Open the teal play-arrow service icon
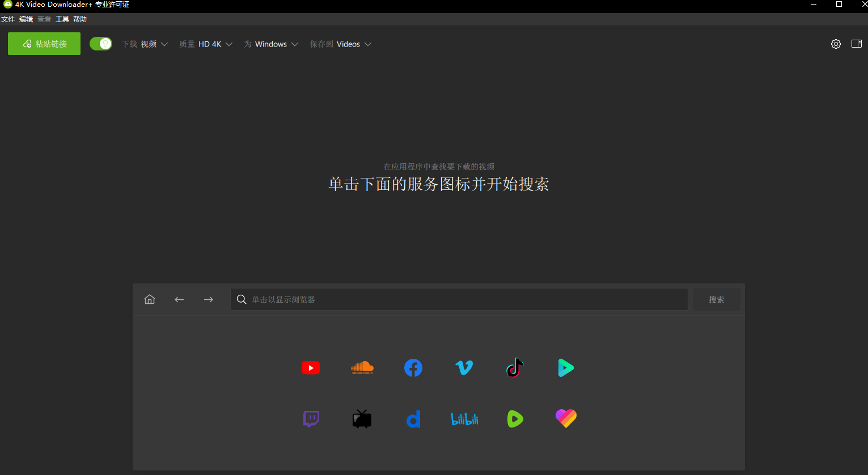 (566, 368)
